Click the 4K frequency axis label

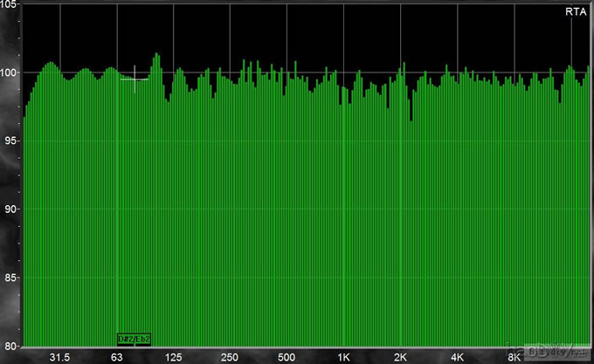[457, 356]
